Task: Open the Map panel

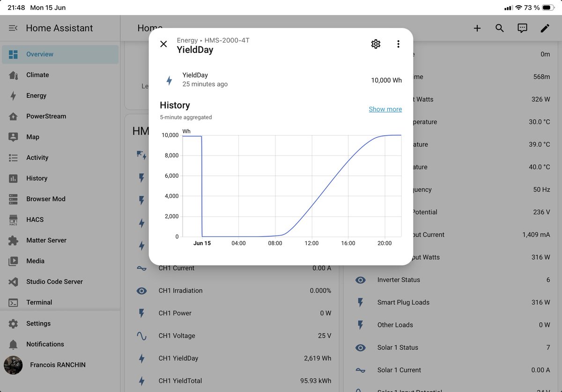Action: click(60, 137)
